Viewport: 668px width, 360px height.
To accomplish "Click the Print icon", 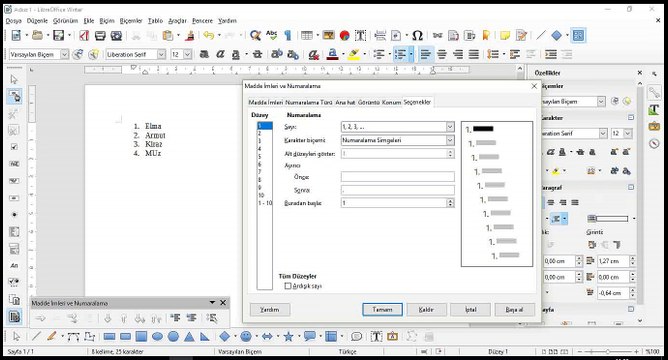I will [x=100, y=35].
